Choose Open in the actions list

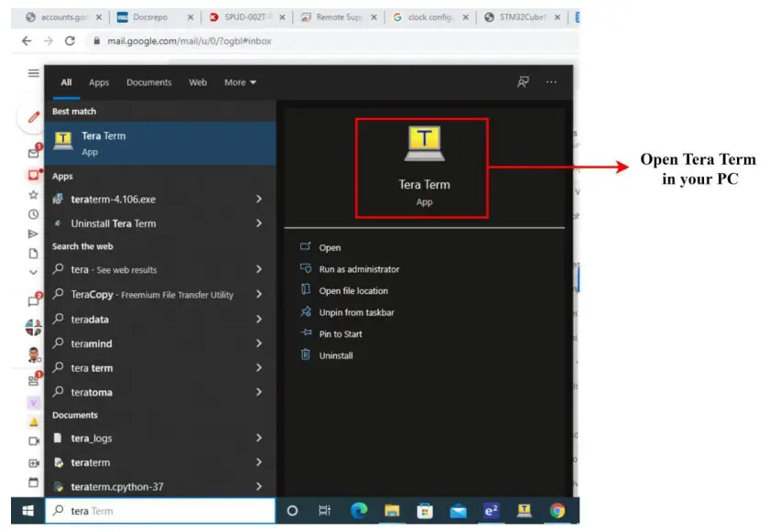(x=330, y=247)
